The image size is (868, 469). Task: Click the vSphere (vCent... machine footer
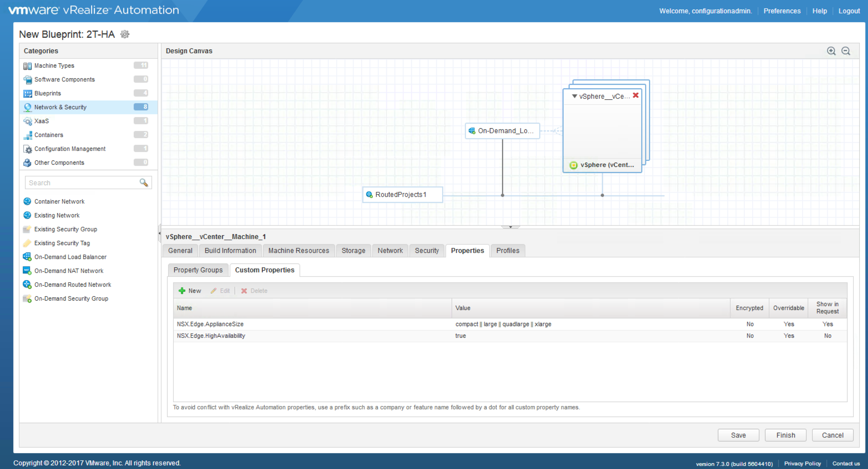[x=602, y=165]
